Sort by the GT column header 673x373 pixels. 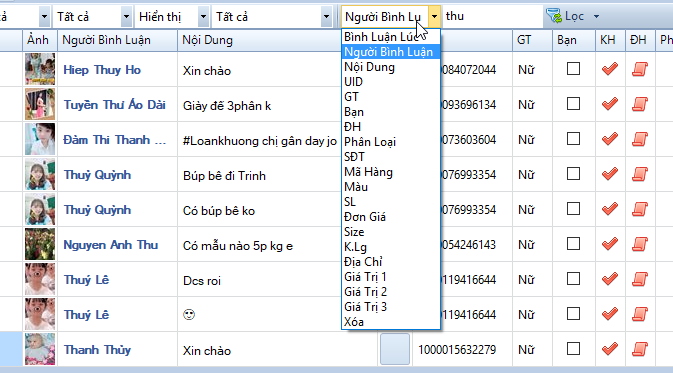532,40
